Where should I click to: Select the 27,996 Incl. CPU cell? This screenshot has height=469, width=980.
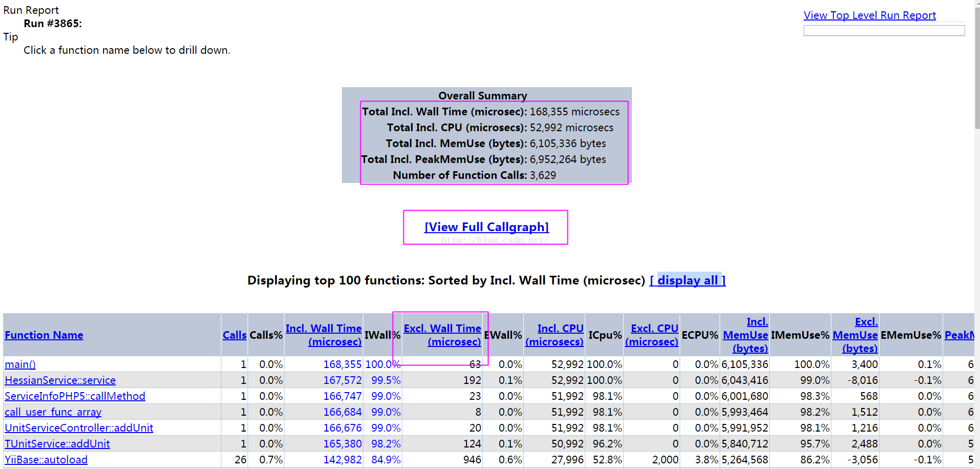point(567,460)
